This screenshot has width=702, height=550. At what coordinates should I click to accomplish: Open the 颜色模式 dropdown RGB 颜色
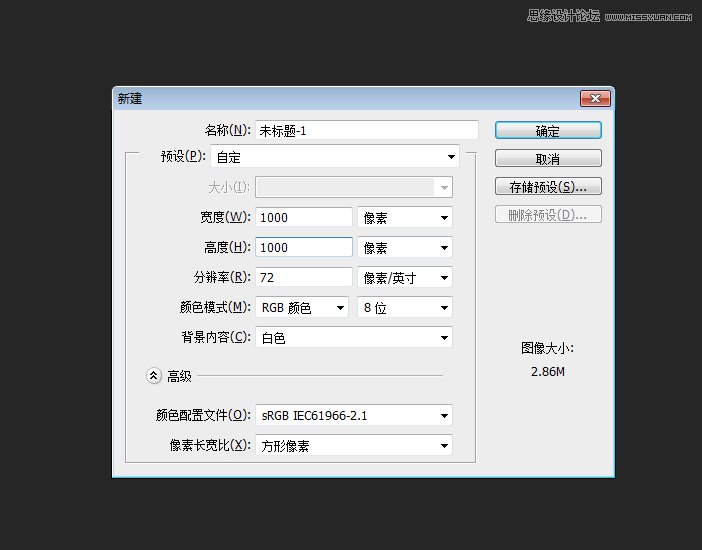coord(302,308)
